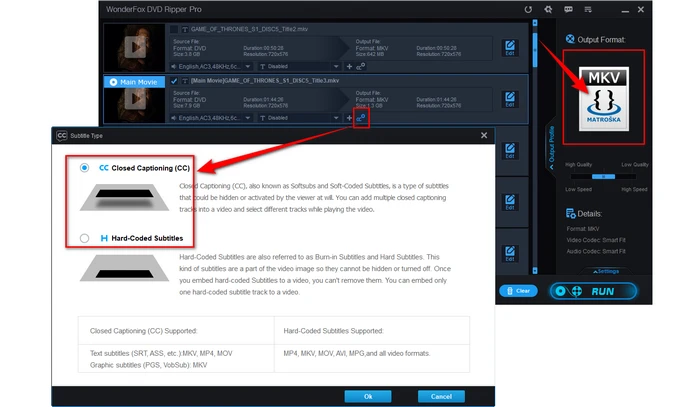
Task: Start ripping with the RUN button
Action: [x=593, y=291]
